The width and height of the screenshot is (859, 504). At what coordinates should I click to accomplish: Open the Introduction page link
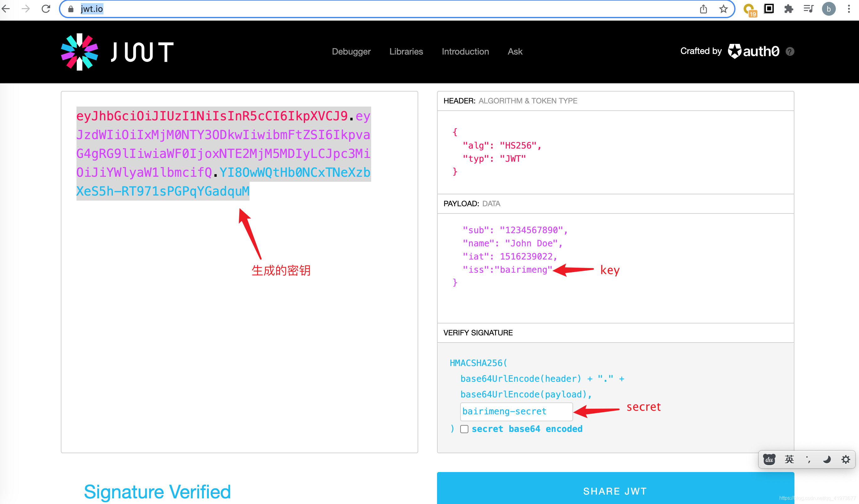pyautogui.click(x=465, y=51)
